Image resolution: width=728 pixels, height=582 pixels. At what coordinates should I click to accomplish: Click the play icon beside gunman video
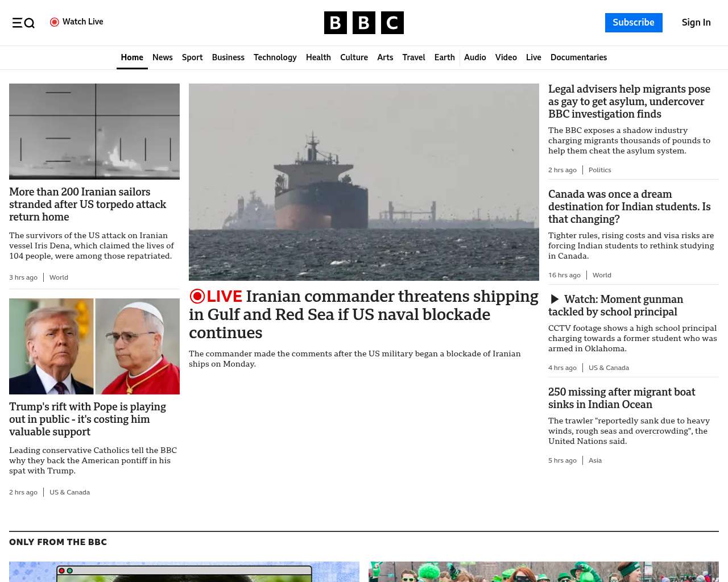tap(555, 300)
